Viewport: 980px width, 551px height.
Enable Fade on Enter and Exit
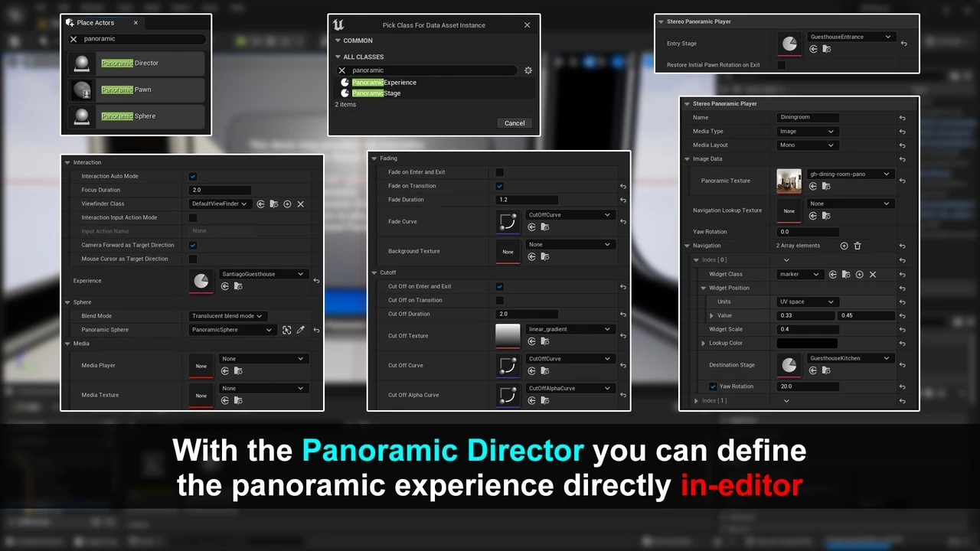pyautogui.click(x=500, y=172)
